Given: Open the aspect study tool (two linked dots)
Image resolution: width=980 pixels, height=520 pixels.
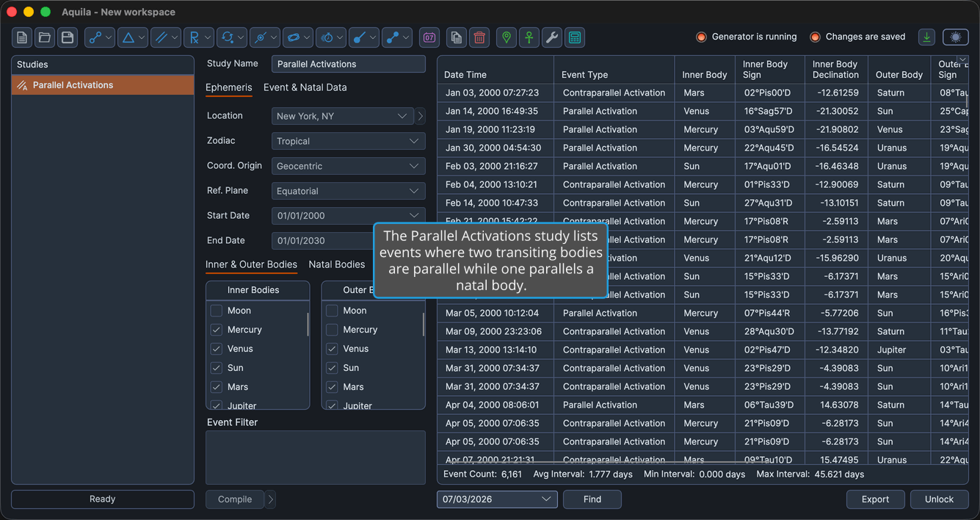Looking at the screenshot, I should [99, 37].
